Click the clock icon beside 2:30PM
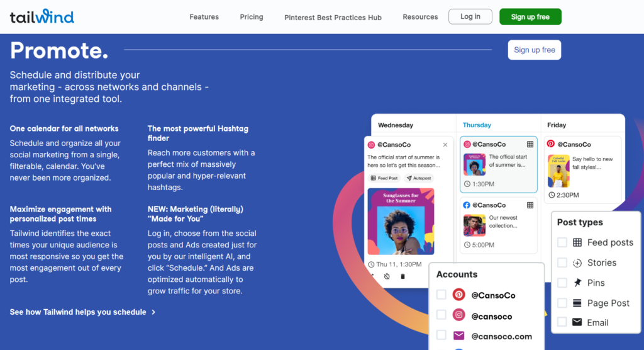The height and width of the screenshot is (350, 644). pyautogui.click(x=552, y=195)
